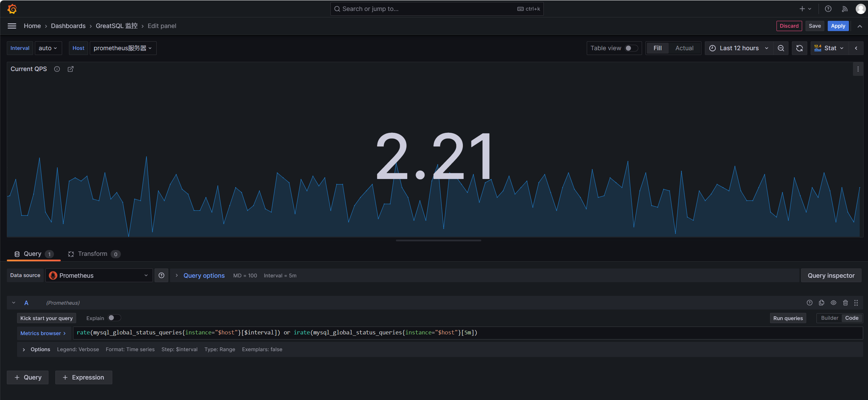Open the Last 12 hours time picker
Viewport: 868px width, 400px height.
tap(739, 48)
